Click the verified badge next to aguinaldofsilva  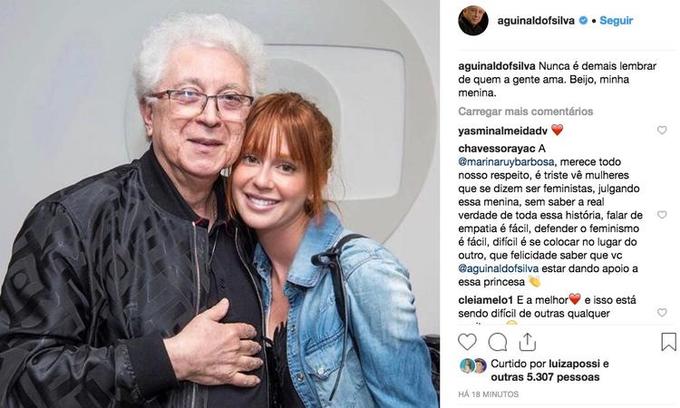pyautogui.click(x=584, y=20)
